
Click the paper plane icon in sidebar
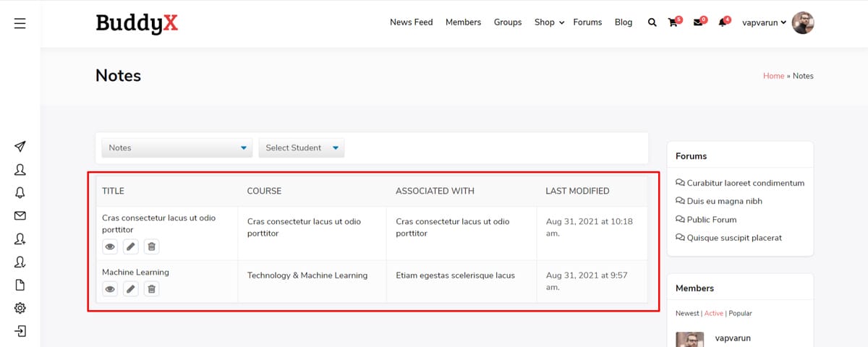pos(20,147)
